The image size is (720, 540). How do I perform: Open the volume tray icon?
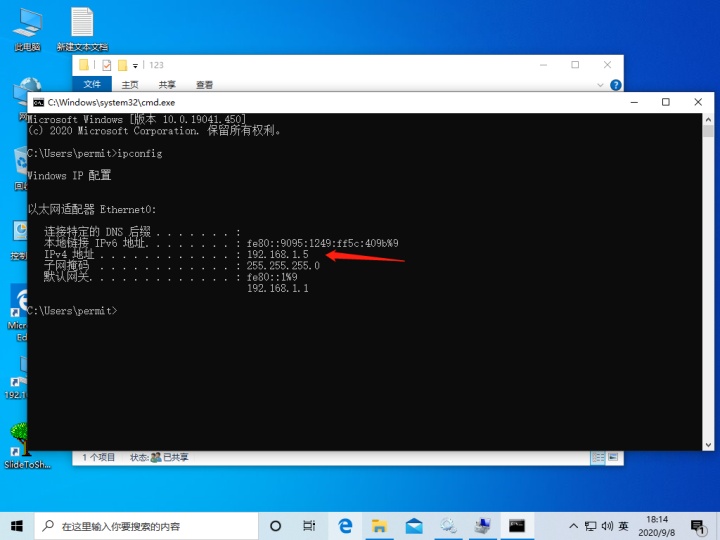[x=607, y=526]
